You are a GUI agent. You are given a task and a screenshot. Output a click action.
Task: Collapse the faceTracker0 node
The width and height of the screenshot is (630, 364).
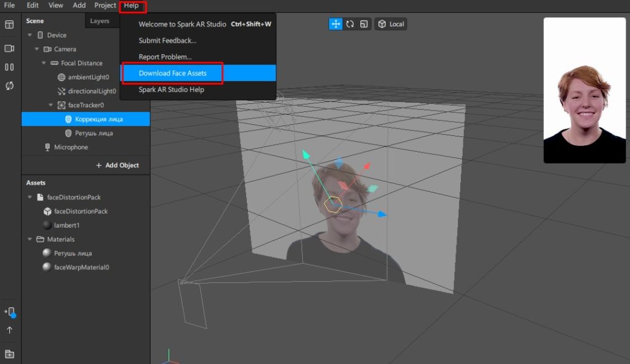[50, 105]
